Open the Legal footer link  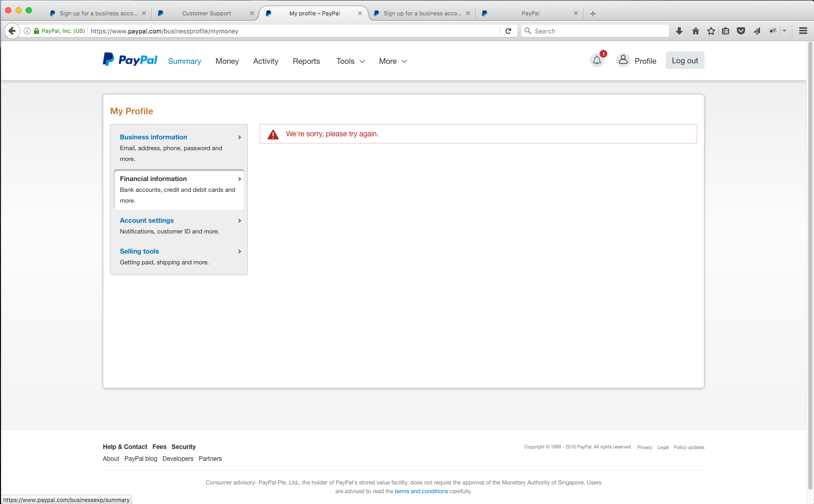(x=663, y=447)
